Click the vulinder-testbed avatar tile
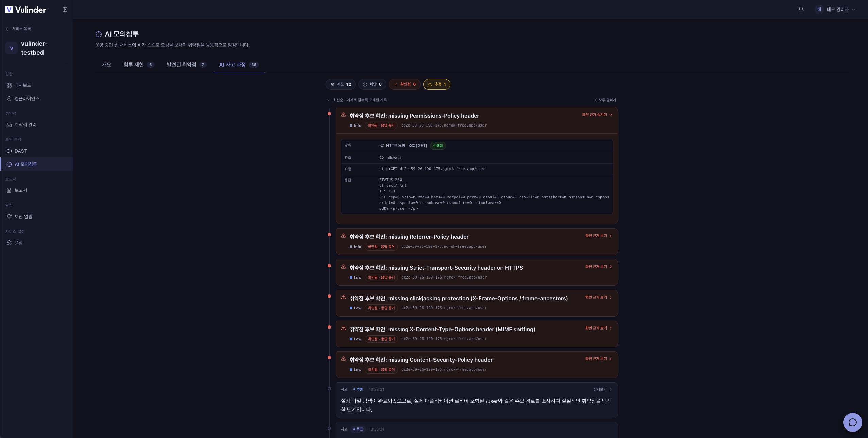868x438 pixels. [12, 48]
